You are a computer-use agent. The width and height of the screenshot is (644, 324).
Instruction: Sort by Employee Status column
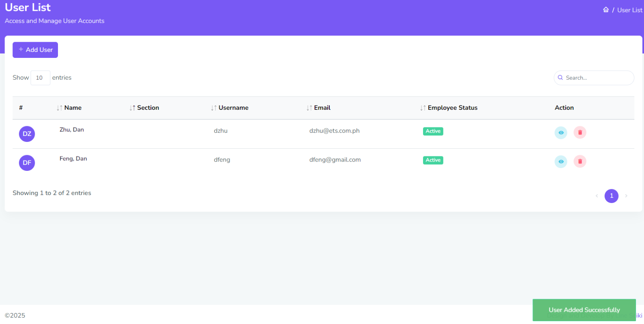click(x=452, y=108)
